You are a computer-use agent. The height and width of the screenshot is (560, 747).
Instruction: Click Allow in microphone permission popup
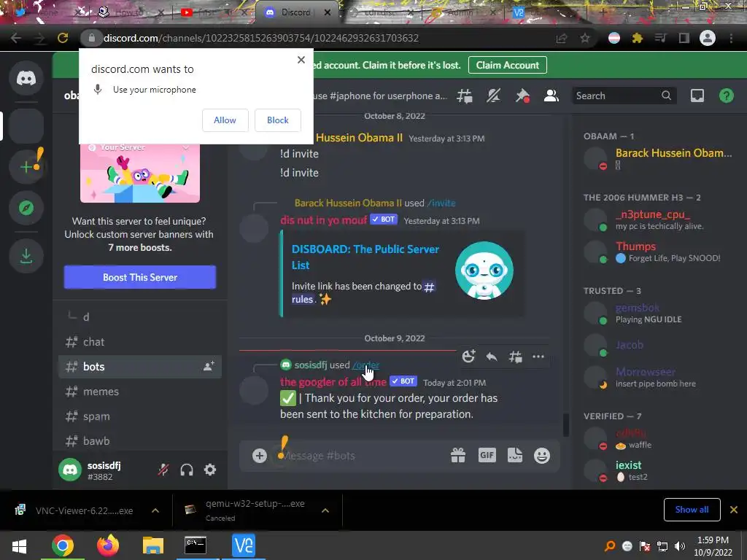pyautogui.click(x=225, y=120)
